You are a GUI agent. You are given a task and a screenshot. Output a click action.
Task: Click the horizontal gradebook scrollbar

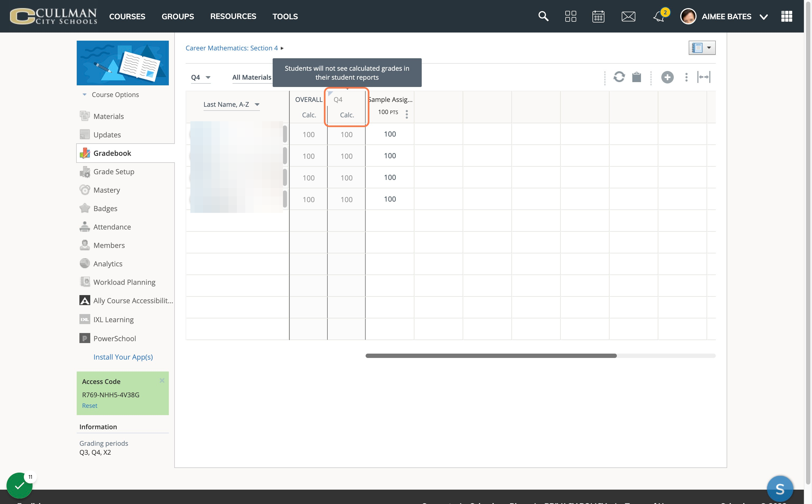click(491, 356)
